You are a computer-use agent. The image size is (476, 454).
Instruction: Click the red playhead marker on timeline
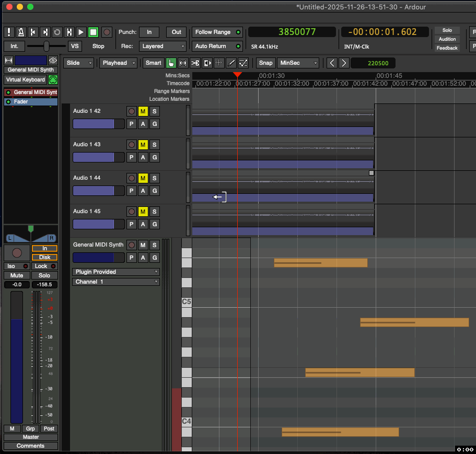coord(238,75)
